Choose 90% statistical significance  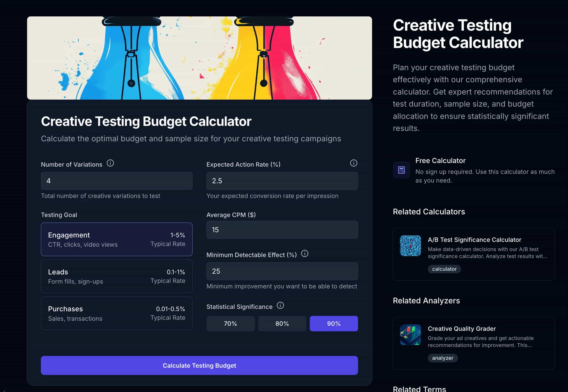tap(334, 323)
